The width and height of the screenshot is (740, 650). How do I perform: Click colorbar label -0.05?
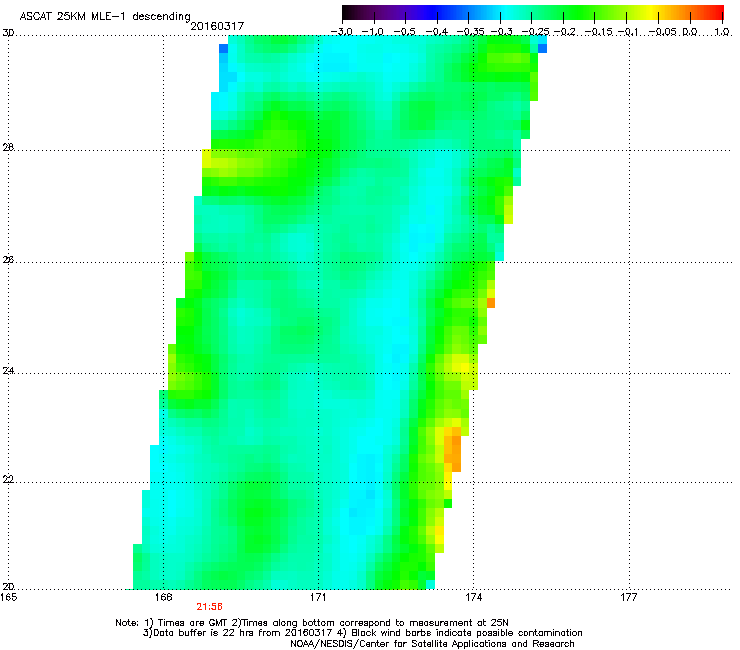click(x=663, y=32)
